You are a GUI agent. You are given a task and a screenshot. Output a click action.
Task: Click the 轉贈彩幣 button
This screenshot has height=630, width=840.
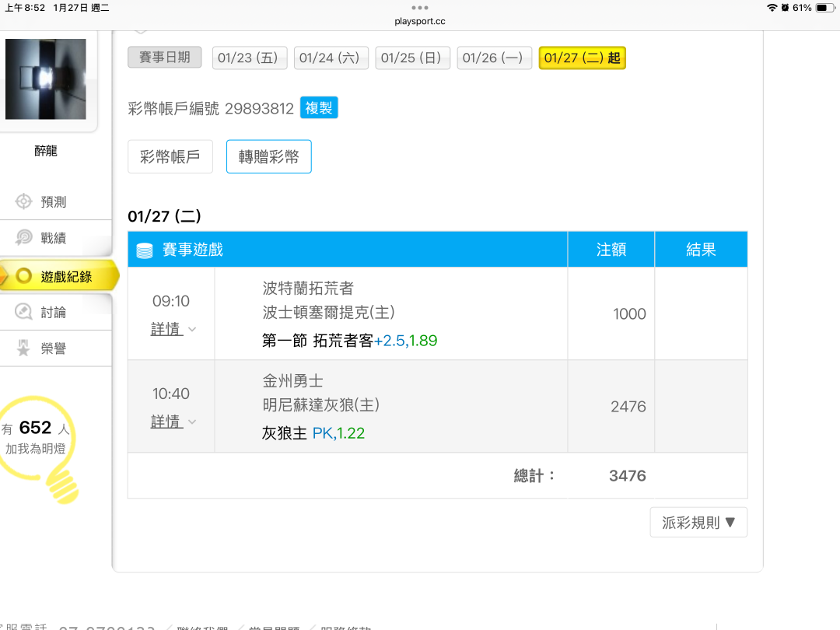click(268, 157)
